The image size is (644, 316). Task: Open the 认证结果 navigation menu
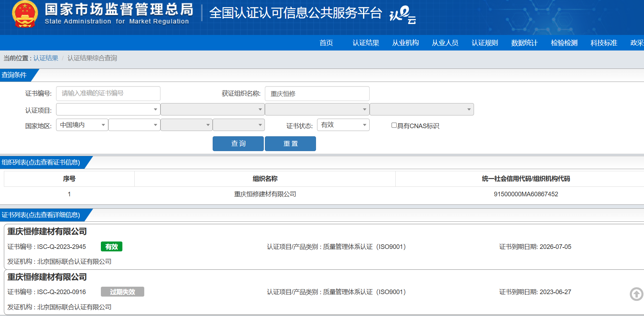pyautogui.click(x=366, y=43)
